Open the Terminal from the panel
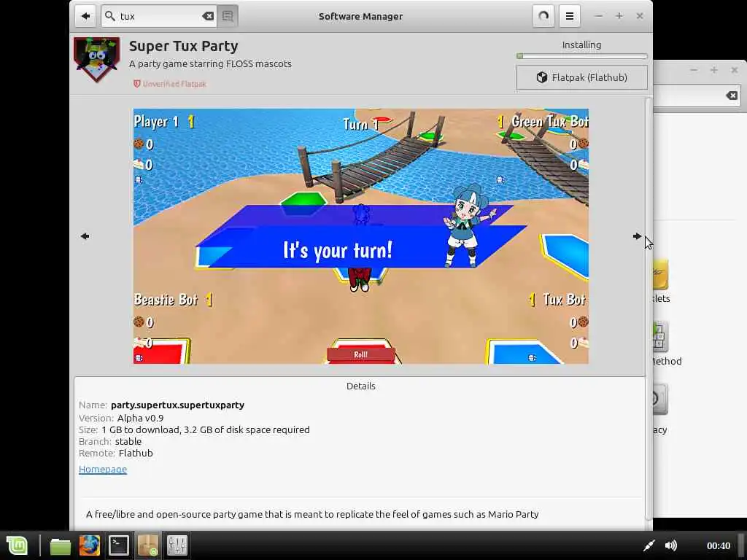This screenshot has width=747, height=560. click(119, 545)
